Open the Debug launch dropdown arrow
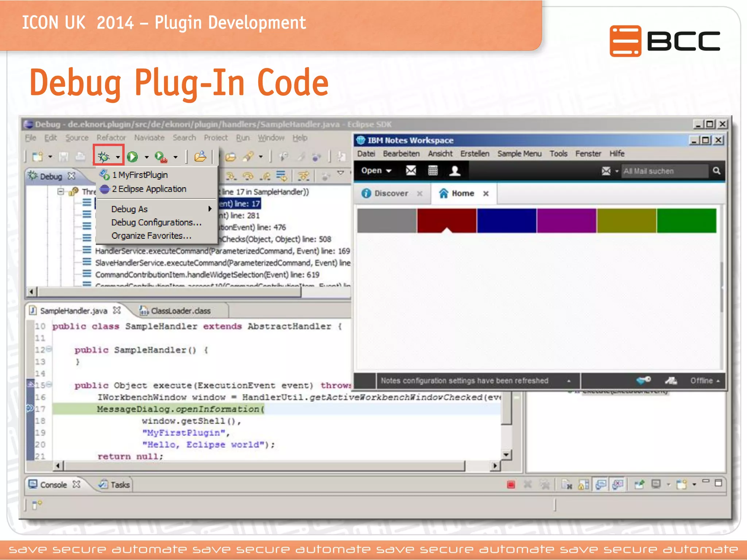Image resolution: width=747 pixels, height=560 pixels. point(118,157)
